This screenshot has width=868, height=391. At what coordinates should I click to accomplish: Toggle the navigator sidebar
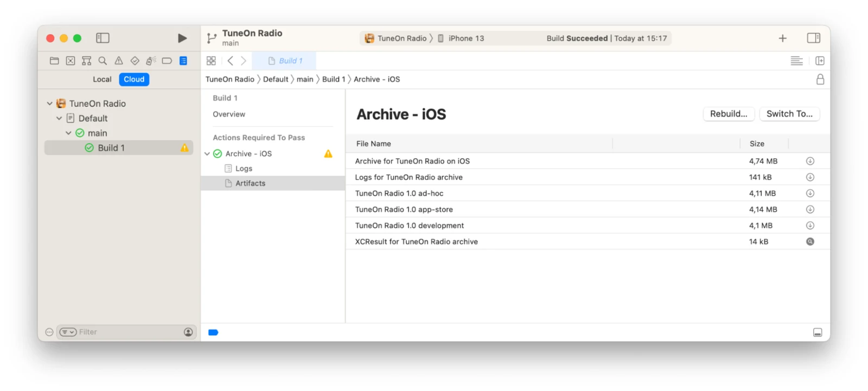[x=103, y=38]
